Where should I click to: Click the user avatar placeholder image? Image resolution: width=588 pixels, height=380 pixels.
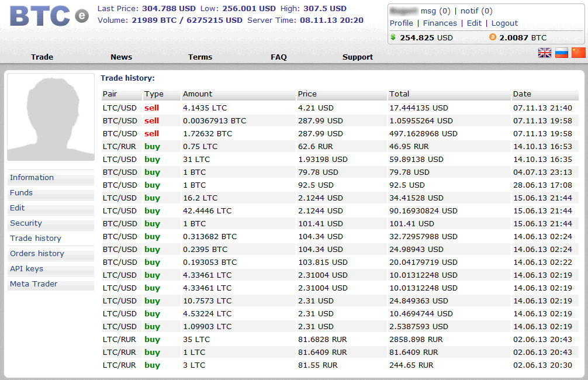point(51,117)
